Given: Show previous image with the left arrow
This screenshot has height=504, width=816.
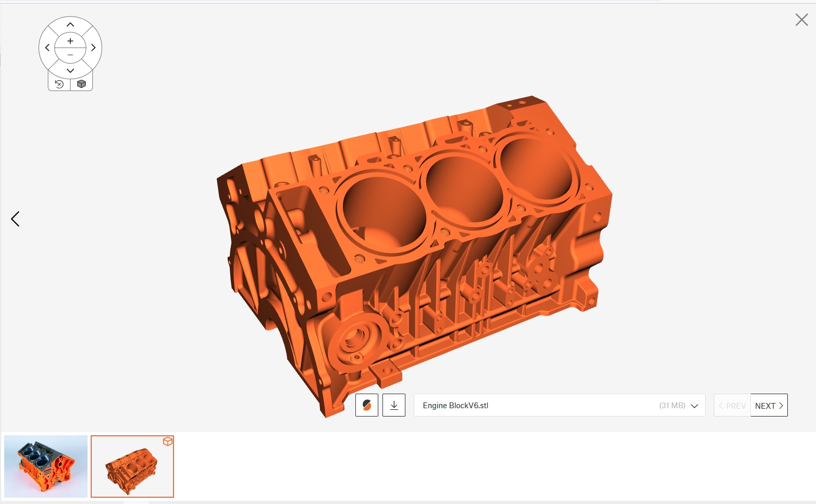Looking at the screenshot, I should 15,219.
